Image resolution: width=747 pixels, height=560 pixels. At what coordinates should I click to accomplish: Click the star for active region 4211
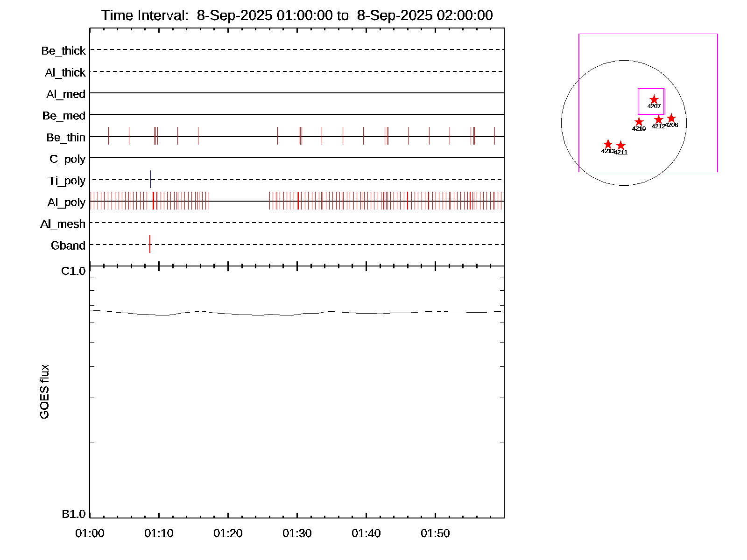(x=620, y=146)
